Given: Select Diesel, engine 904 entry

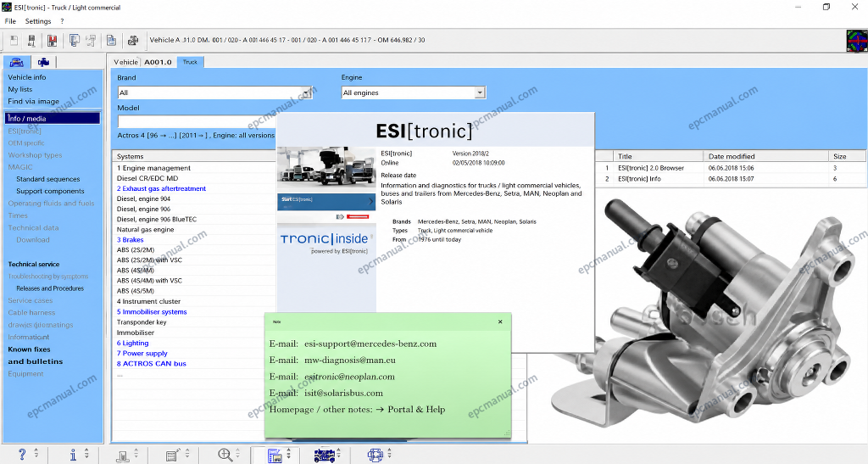Looking at the screenshot, I should (x=143, y=198).
